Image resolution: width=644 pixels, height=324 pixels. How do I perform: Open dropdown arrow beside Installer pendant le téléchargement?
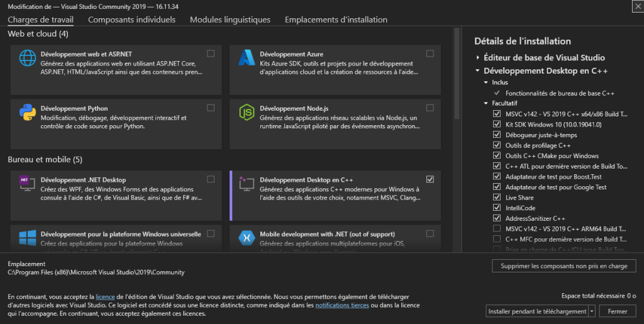point(592,311)
